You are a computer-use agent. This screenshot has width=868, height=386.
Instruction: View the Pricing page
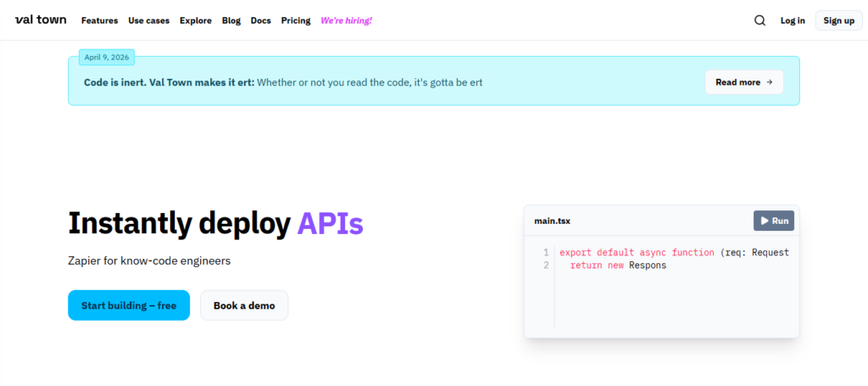click(295, 20)
